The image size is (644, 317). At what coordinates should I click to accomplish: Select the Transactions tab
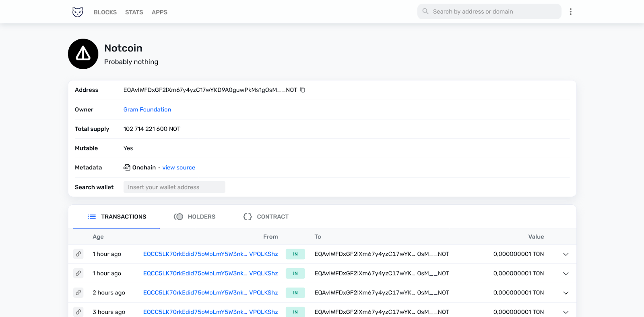[117, 216]
